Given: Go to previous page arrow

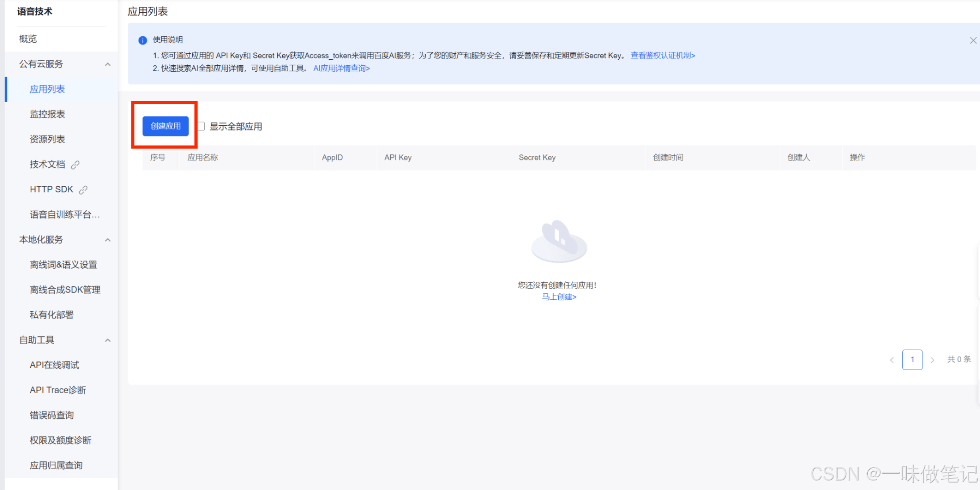Looking at the screenshot, I should pyautogui.click(x=892, y=360).
